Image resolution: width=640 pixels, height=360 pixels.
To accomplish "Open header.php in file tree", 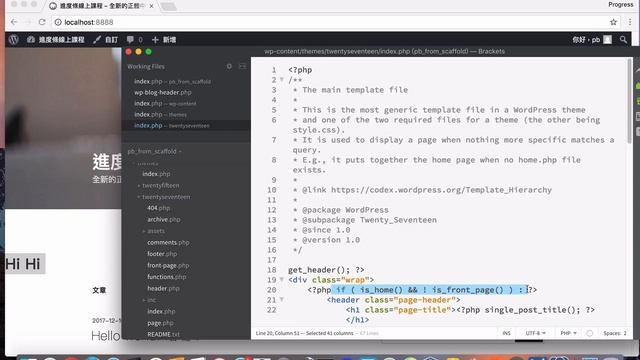I will click(x=163, y=288).
